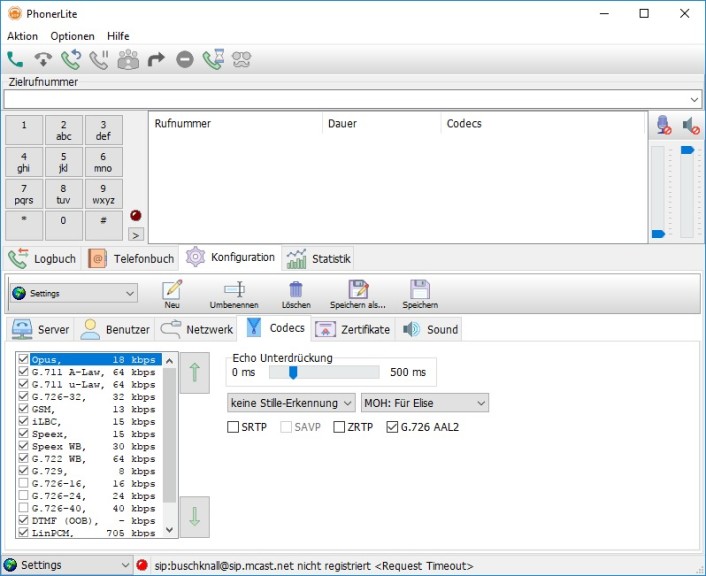Click the keypad # button
706x576 pixels.
[x=104, y=226]
